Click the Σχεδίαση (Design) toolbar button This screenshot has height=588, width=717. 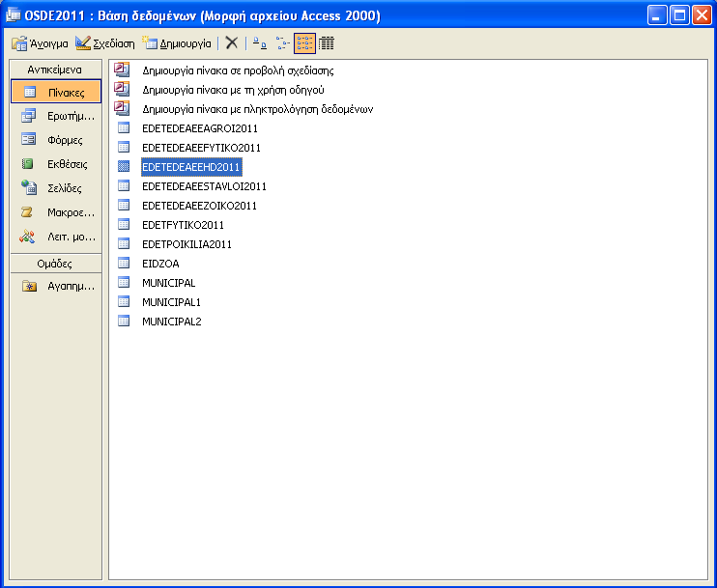click(105, 43)
